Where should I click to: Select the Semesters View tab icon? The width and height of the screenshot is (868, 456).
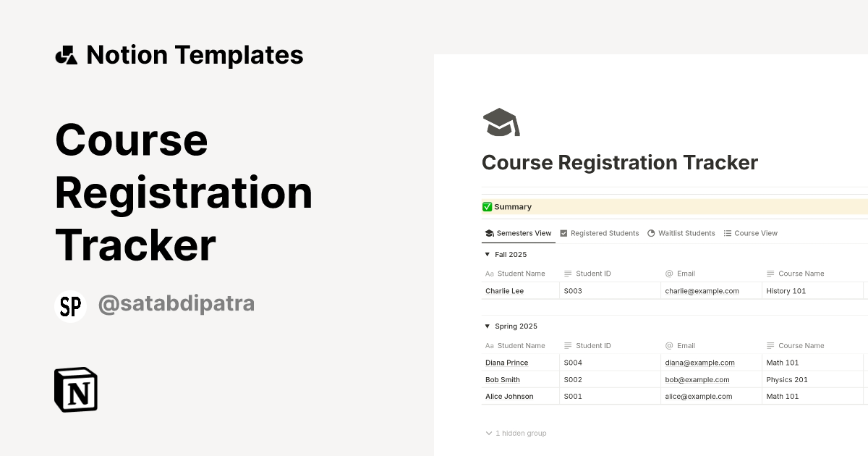tap(490, 233)
